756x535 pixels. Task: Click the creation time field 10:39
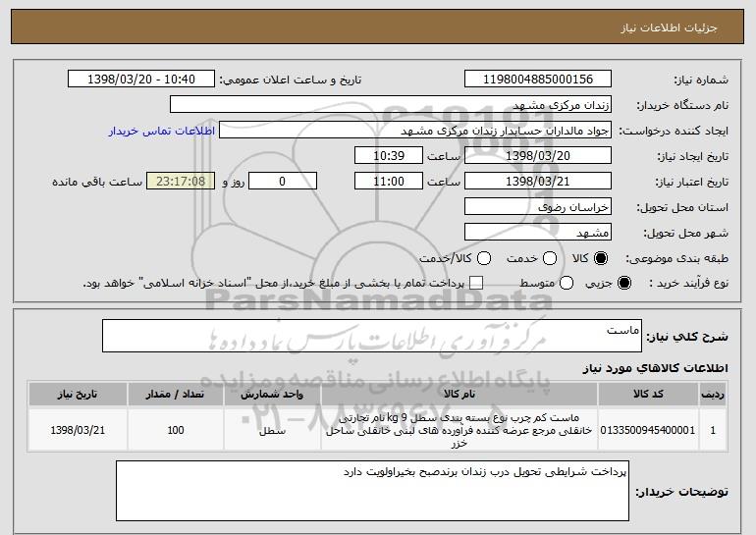coord(389,156)
